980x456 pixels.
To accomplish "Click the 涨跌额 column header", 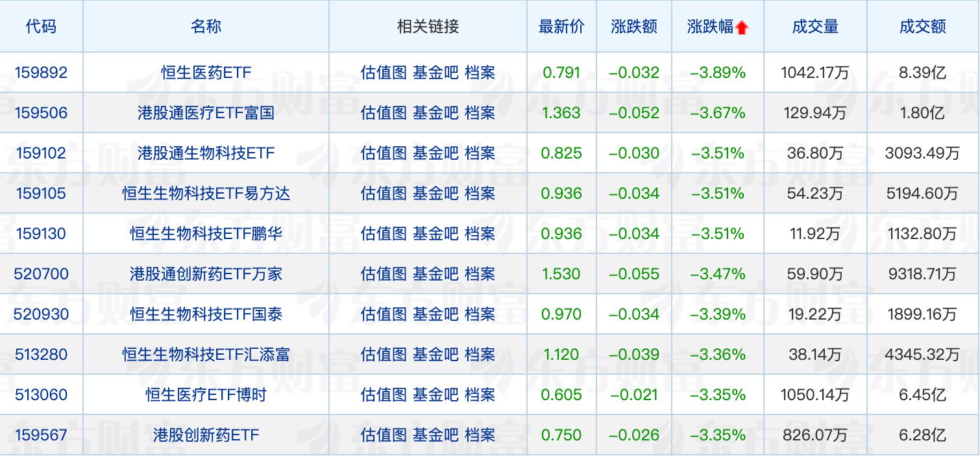I will [633, 27].
